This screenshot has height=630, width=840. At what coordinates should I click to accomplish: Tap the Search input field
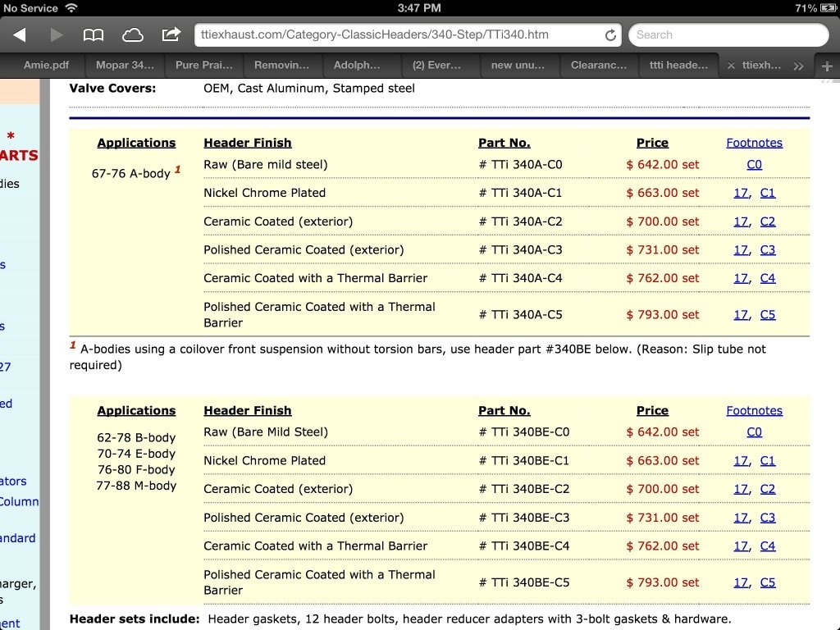[x=728, y=35]
